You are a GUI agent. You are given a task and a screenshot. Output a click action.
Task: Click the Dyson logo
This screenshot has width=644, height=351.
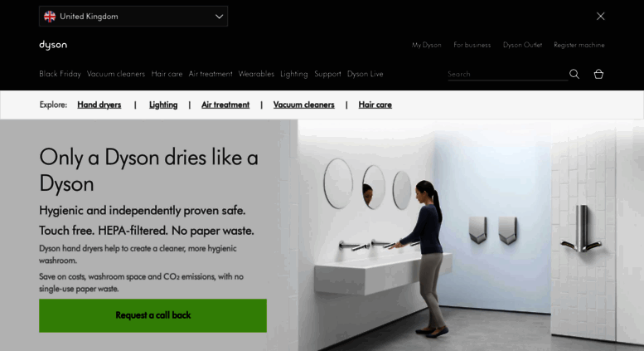(53, 45)
